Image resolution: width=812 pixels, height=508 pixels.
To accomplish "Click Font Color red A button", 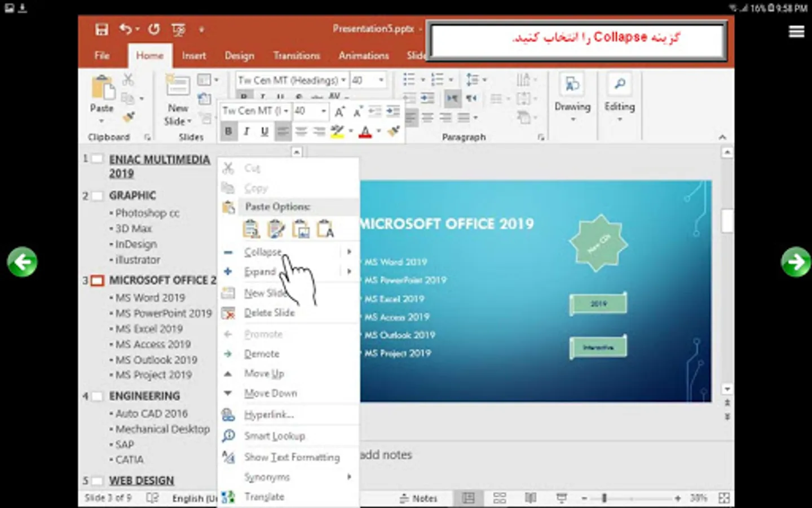I will point(365,132).
